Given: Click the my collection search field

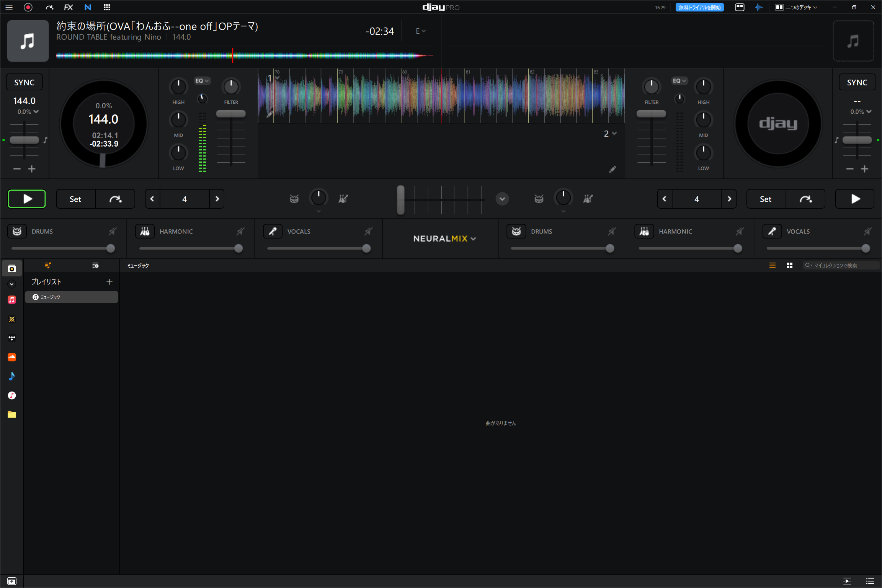Looking at the screenshot, I should click(842, 265).
